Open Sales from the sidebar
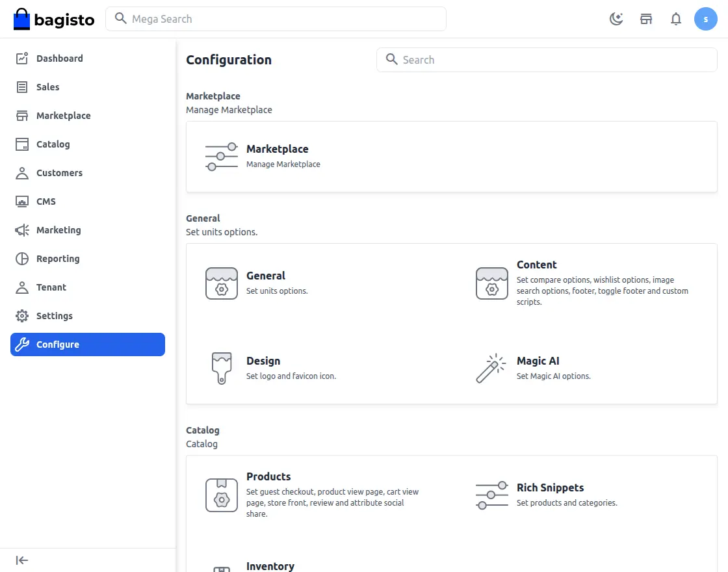The image size is (728, 572). click(48, 86)
